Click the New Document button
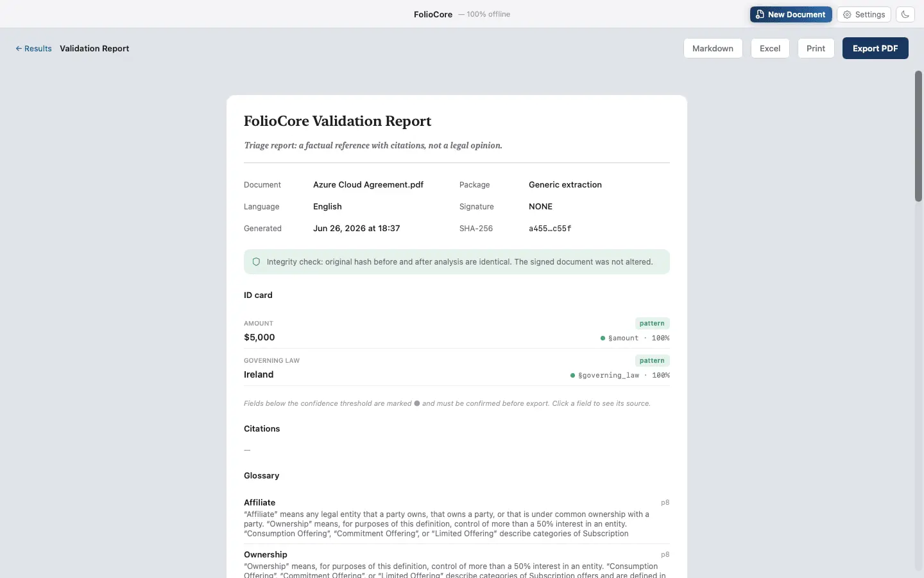The image size is (924, 578). pos(791,14)
